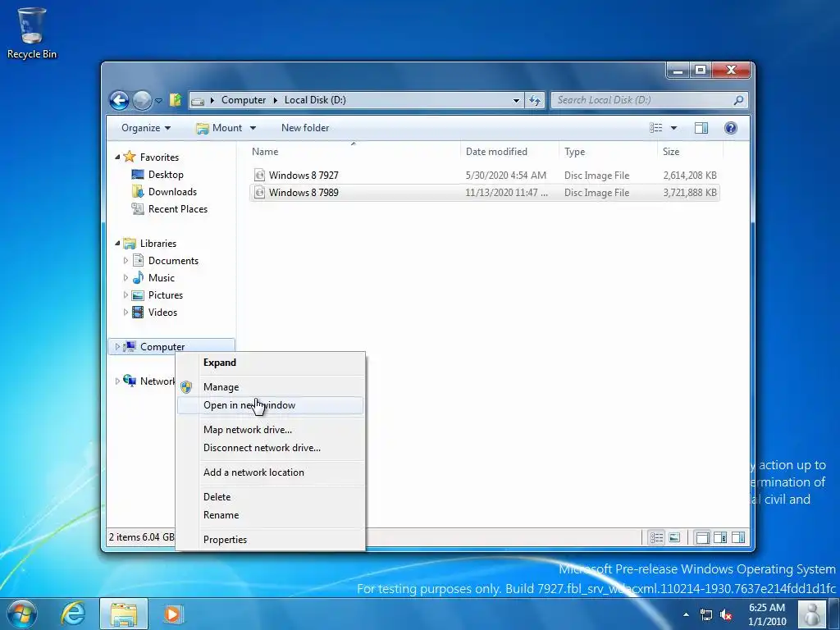Viewport: 840px width, 630px height.
Task: Choose Properties in the context menu
Action: pyautogui.click(x=271, y=540)
